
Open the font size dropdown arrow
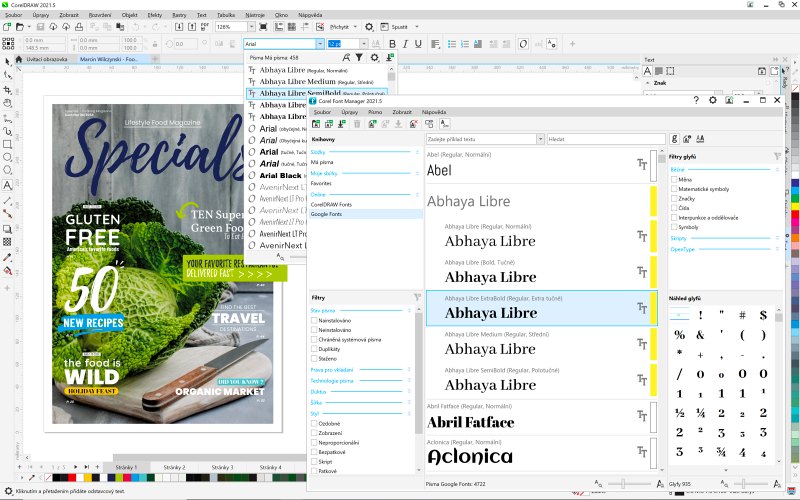tap(363, 44)
